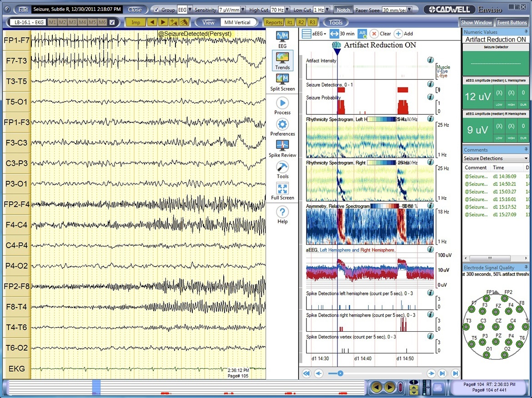Open the Tools menu in top toolbar
This screenshot has height=398, width=532.
coord(336,22)
